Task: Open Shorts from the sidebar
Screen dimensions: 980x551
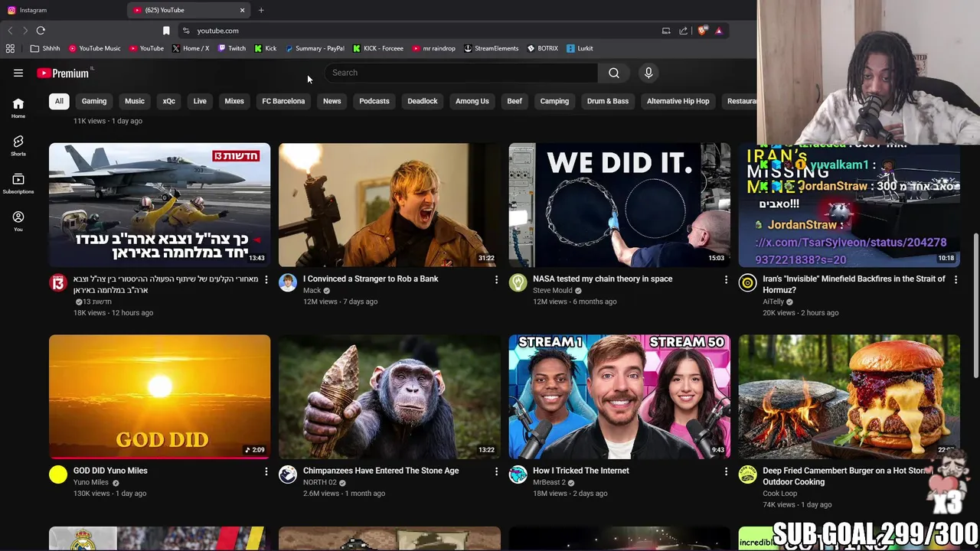Action: (18, 145)
